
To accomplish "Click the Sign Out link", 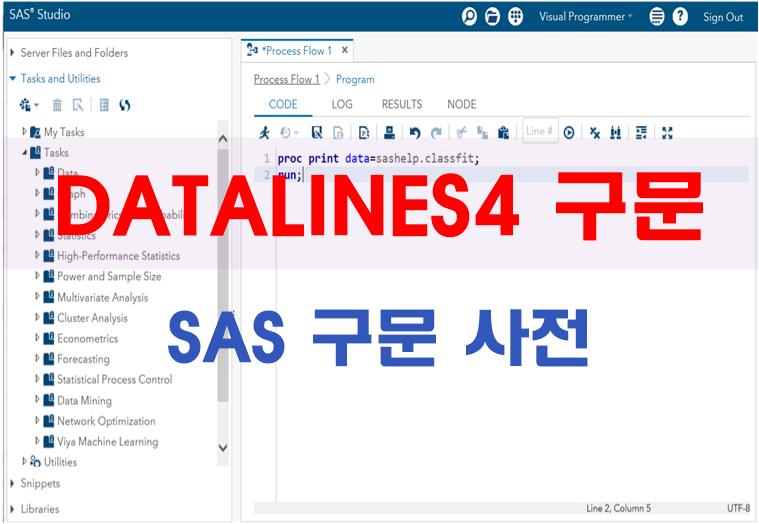I will point(723,17).
